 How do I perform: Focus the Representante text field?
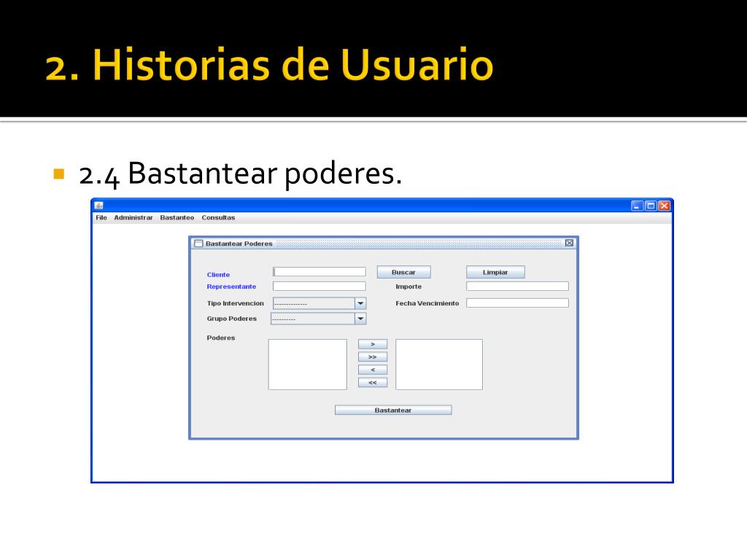pos(320,286)
